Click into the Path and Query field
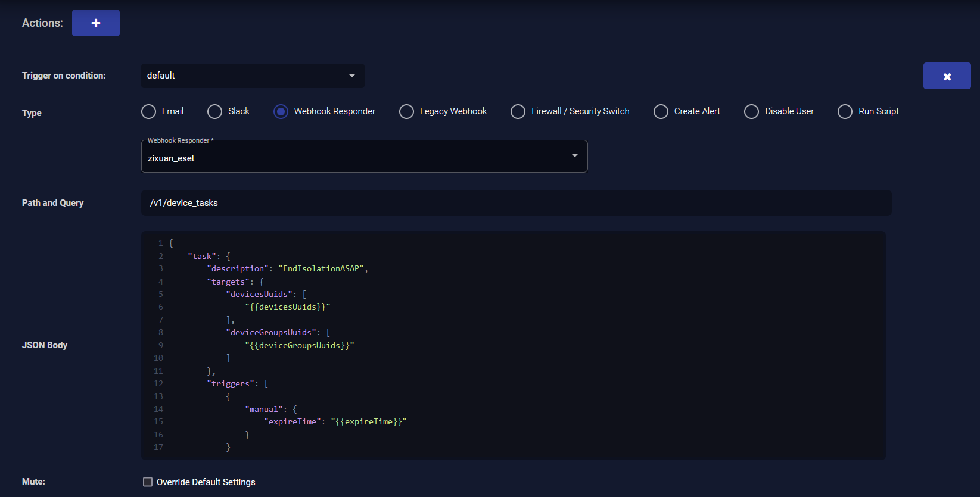980x497 pixels. [x=516, y=203]
